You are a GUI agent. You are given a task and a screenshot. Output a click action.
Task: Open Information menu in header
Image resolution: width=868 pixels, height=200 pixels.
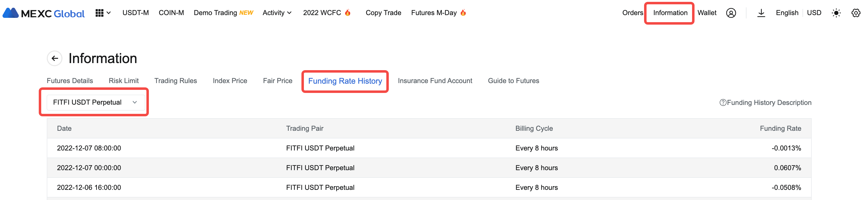(x=670, y=13)
